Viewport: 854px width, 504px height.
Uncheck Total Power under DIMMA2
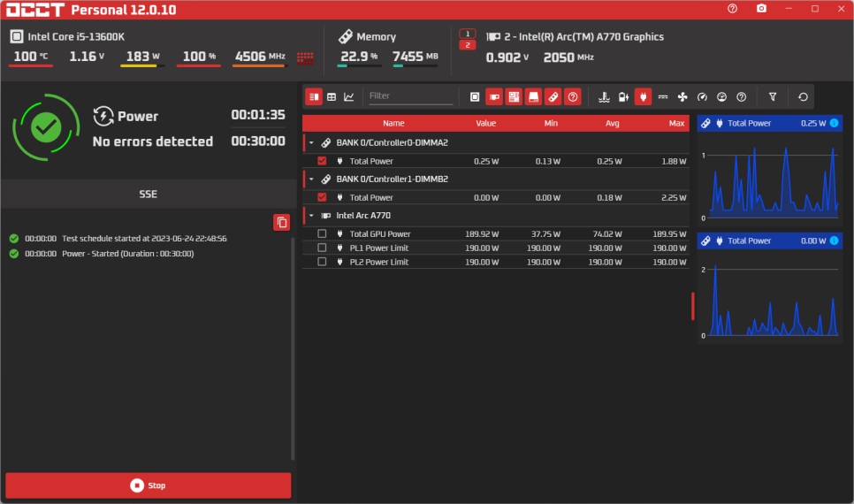[322, 161]
